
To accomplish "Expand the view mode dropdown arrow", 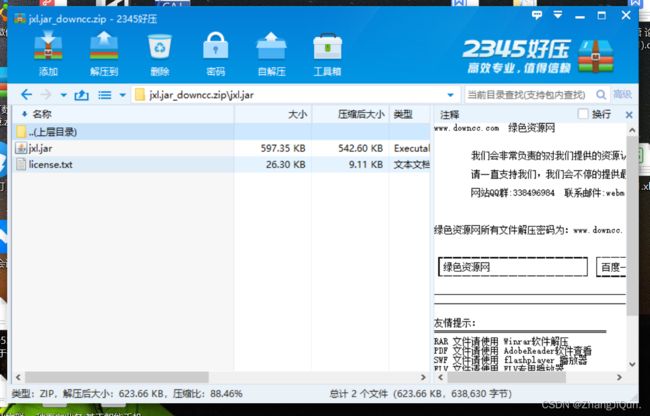I will [x=122, y=95].
